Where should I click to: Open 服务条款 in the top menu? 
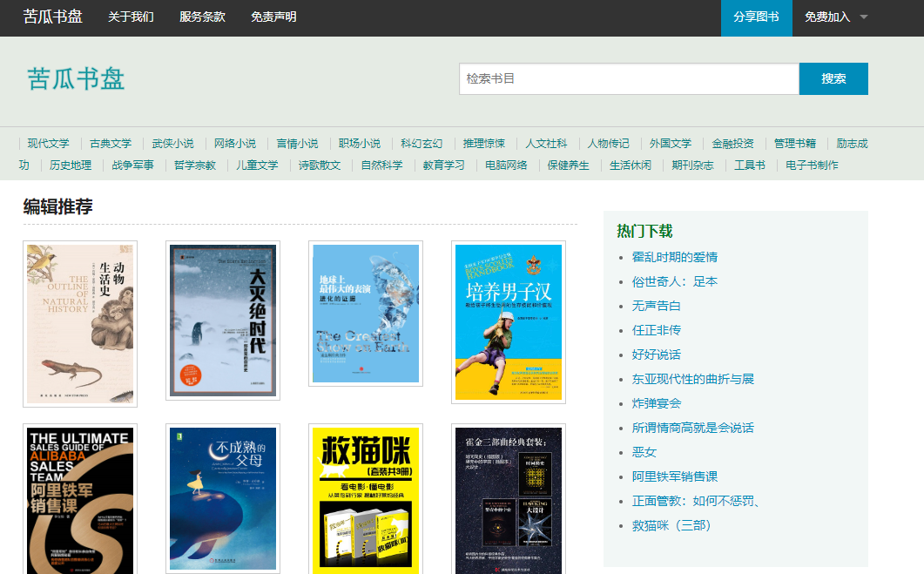tap(202, 17)
